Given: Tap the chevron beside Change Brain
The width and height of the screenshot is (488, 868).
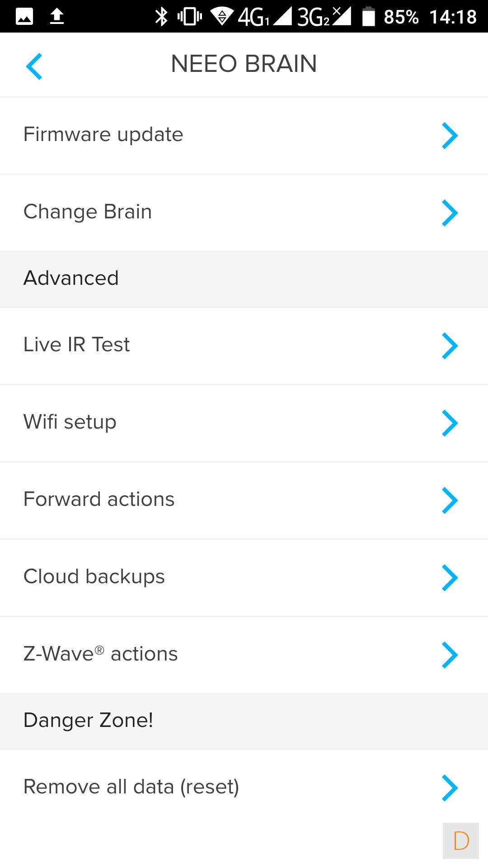Looking at the screenshot, I should tap(450, 213).
